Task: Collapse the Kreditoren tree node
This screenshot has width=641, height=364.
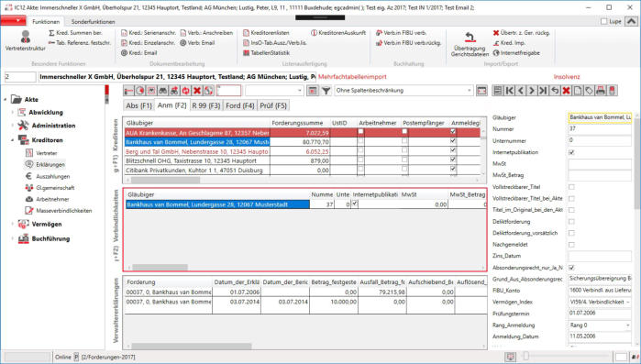Action: 12,140
